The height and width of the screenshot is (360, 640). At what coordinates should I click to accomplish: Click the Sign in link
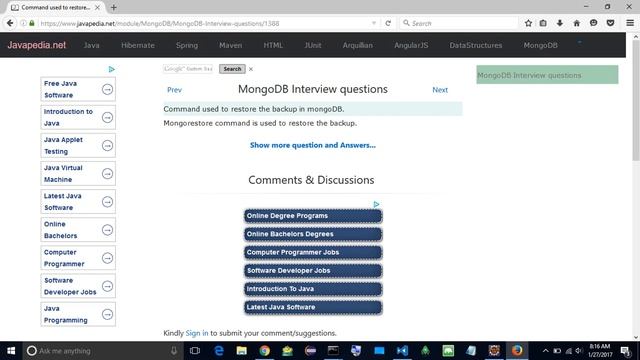point(197,333)
